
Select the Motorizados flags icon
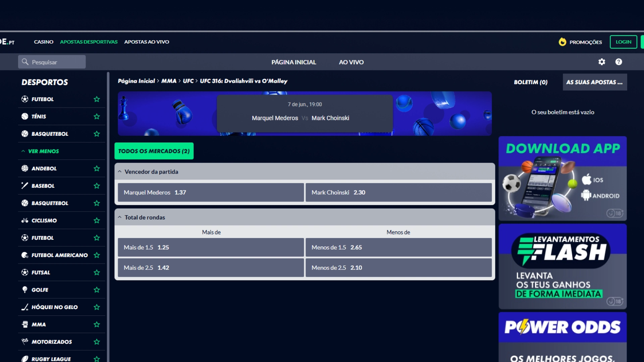point(25,342)
